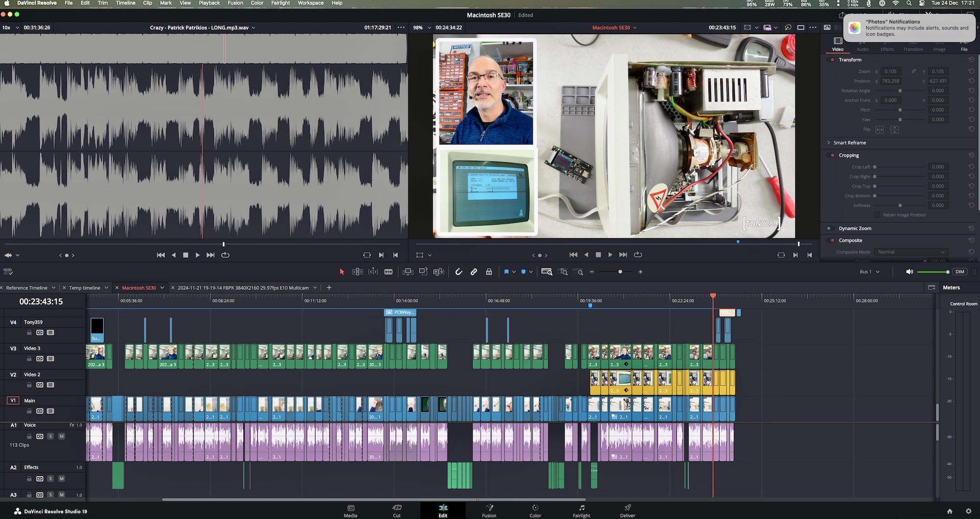980x519 pixels.
Task: Select the arrow Selection Mode tool
Action: pyautogui.click(x=342, y=272)
